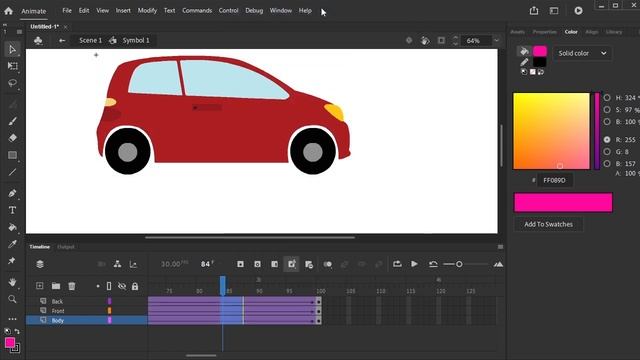The image size is (640, 360).
Task: Select the Paint Bucket tool
Action: click(x=12, y=227)
